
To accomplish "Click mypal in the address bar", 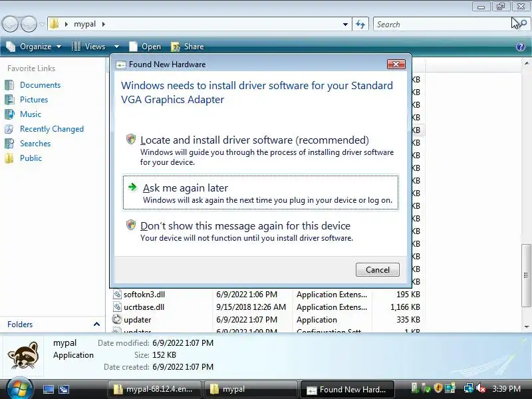I will 85,24.
